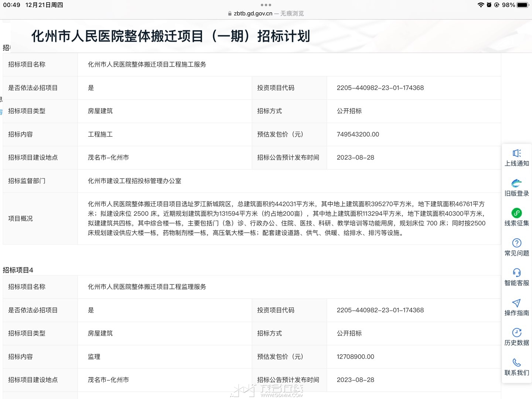Select 化州市建设工程招投标管理办公室 cell
This screenshot has width=532, height=399.
134,181
